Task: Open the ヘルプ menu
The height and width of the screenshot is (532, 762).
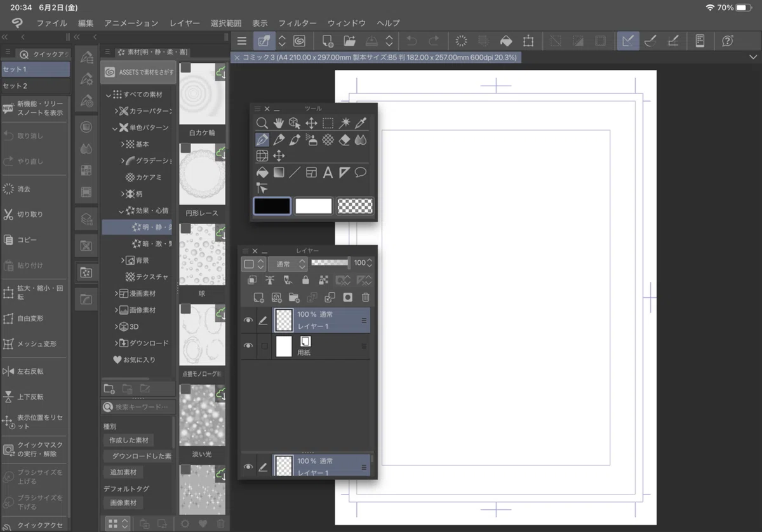Action: tap(388, 23)
